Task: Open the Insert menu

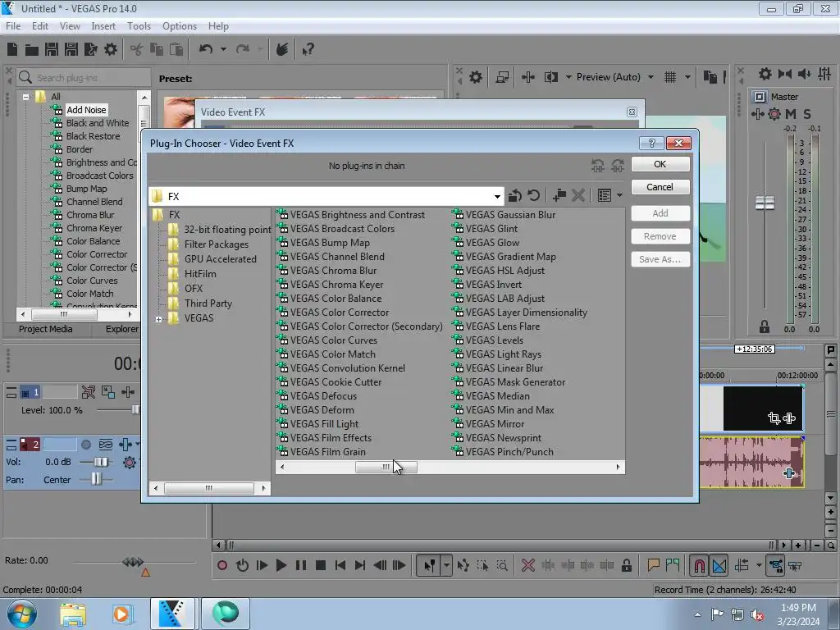Action: pos(103,25)
